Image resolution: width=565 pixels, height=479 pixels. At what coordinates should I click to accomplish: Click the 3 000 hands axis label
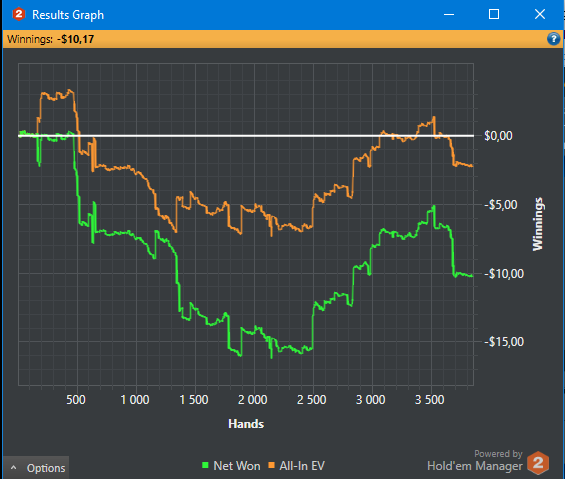point(371,400)
